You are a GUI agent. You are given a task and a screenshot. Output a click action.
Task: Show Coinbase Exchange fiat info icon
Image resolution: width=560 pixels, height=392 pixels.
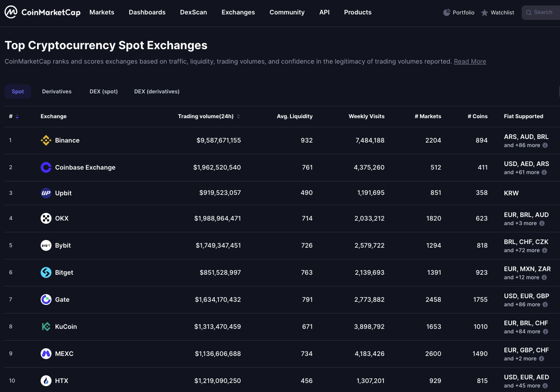pos(544,172)
